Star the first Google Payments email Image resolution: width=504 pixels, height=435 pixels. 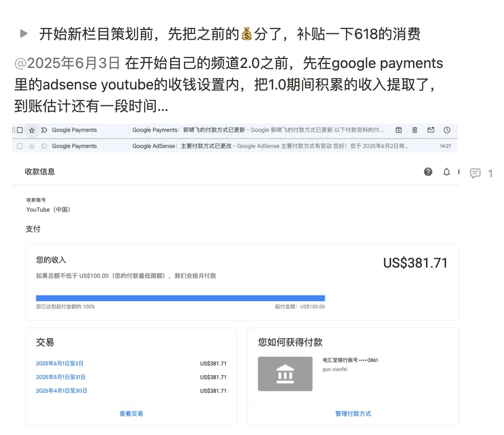tap(31, 130)
